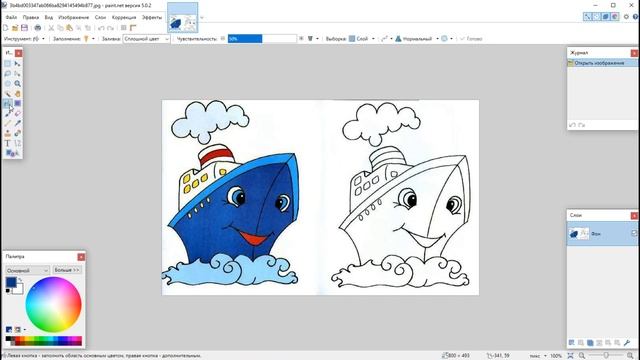Open the Файл menu
The width and height of the screenshot is (640, 360).
tap(11, 18)
